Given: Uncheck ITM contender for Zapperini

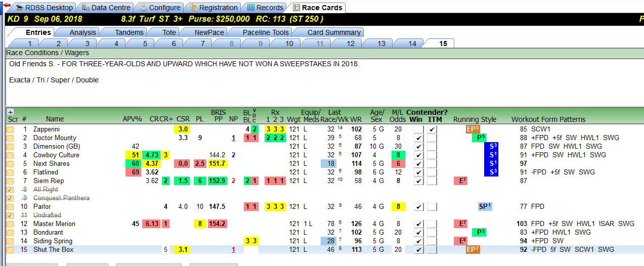Looking at the screenshot, I should 432,129.
